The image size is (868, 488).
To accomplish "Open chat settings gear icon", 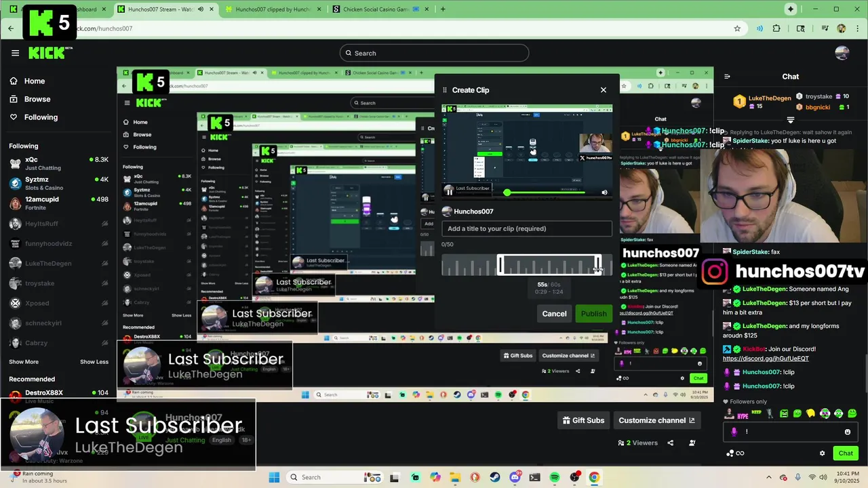I will point(823,453).
